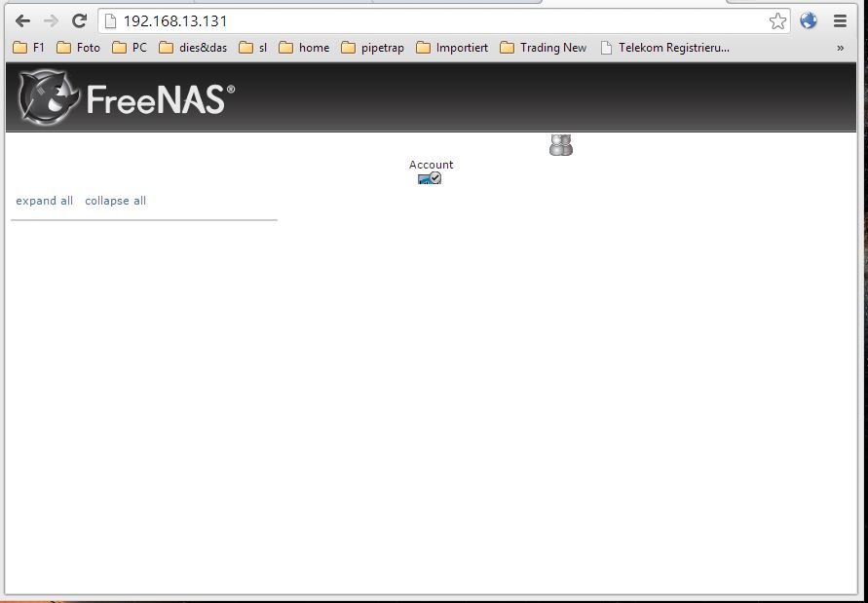The height and width of the screenshot is (603, 868).
Task: Click the browser back arrow
Action: point(22,21)
